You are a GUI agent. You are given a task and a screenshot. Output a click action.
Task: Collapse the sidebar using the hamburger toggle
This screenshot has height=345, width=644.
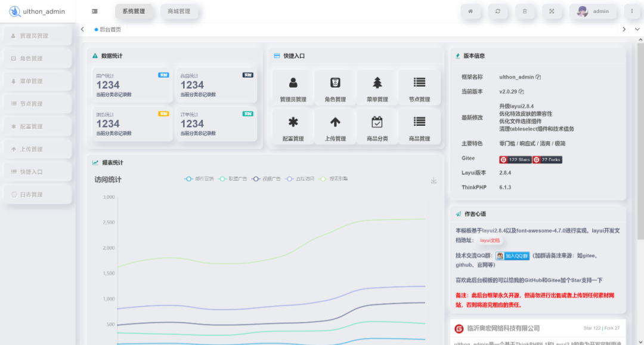[94, 11]
